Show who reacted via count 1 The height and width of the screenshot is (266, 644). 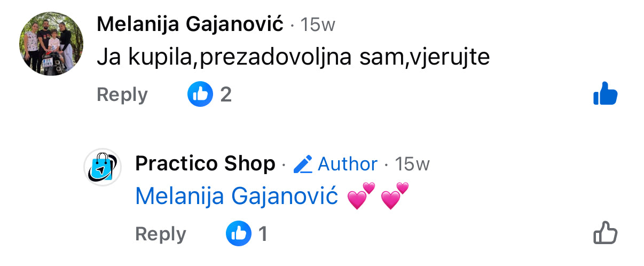pos(263,234)
